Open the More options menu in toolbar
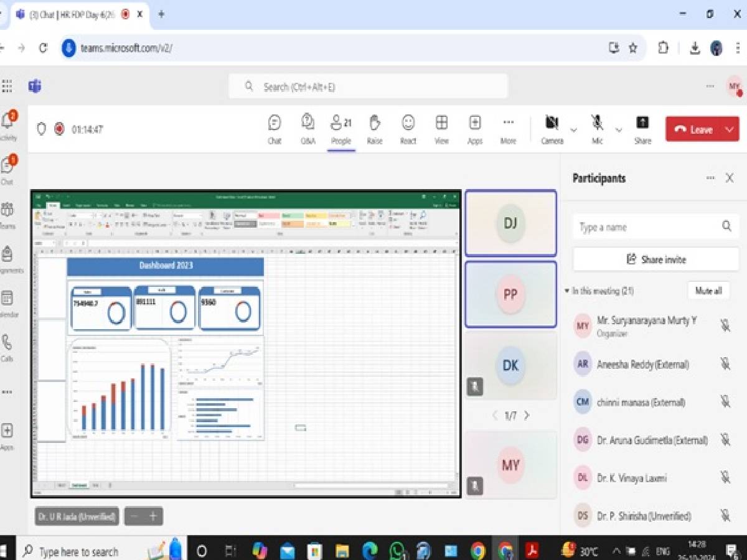The width and height of the screenshot is (747, 560). pyautogui.click(x=508, y=129)
